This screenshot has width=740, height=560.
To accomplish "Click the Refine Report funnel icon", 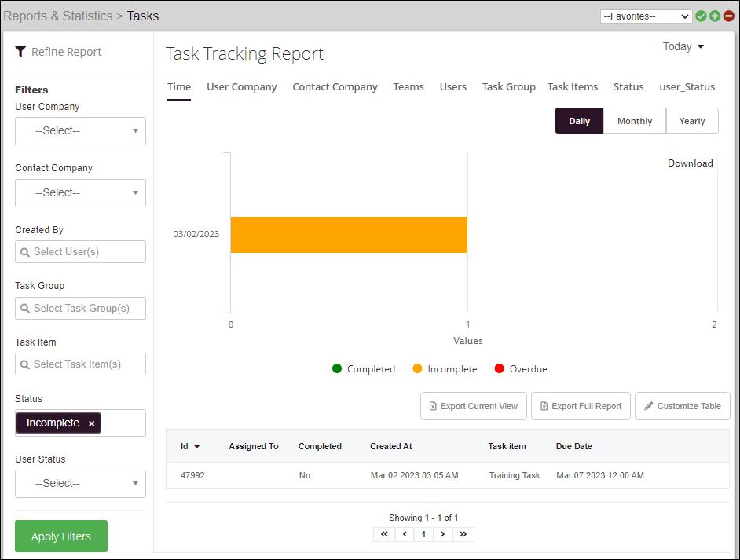I will (20, 51).
